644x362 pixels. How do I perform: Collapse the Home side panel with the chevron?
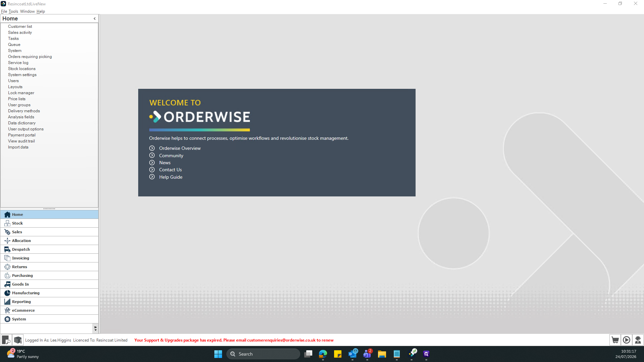coord(95,19)
